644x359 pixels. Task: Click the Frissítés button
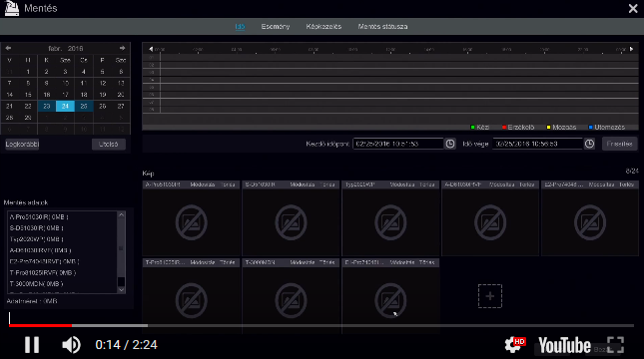(619, 144)
